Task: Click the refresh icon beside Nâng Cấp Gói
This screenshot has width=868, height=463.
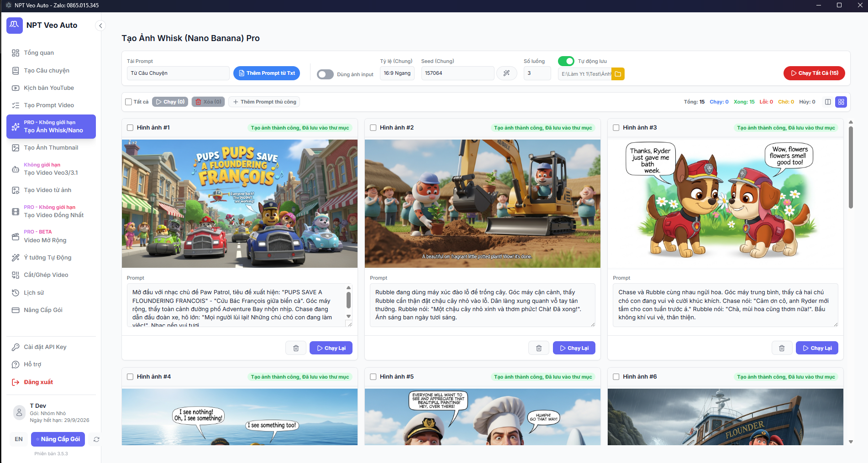Action: tap(96, 439)
